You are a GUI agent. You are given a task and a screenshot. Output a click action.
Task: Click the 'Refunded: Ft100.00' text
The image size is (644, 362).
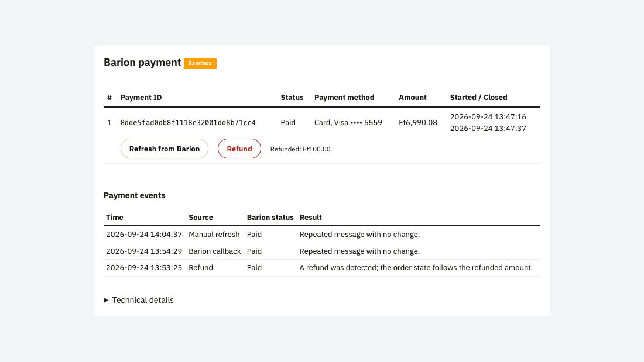pyautogui.click(x=300, y=149)
